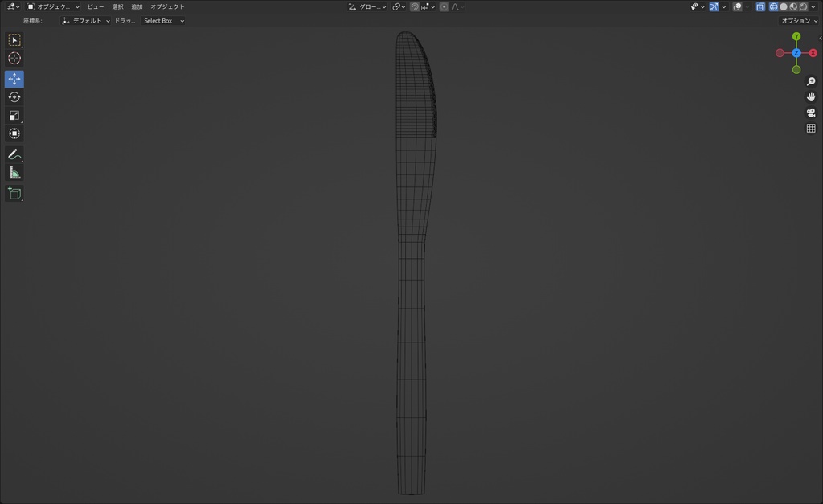The width and height of the screenshot is (823, 504).
Task: Click the negative X axis circle on the gizmo
Action: point(780,53)
